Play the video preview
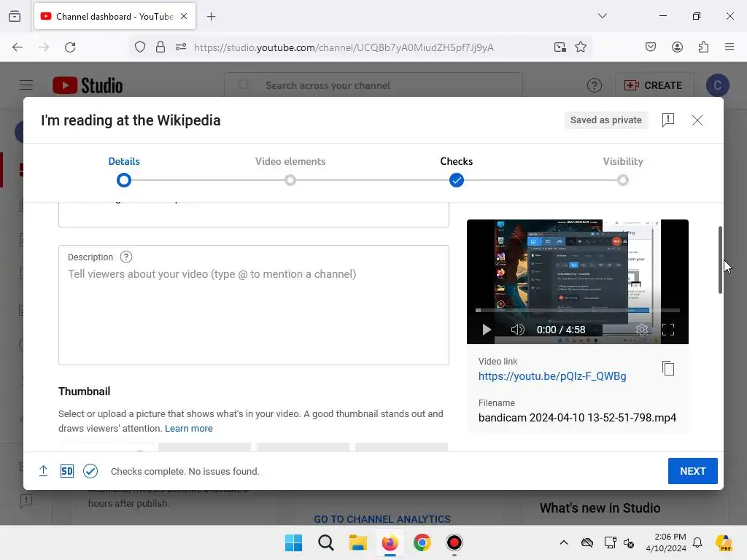The width and height of the screenshot is (747, 560). (x=486, y=330)
